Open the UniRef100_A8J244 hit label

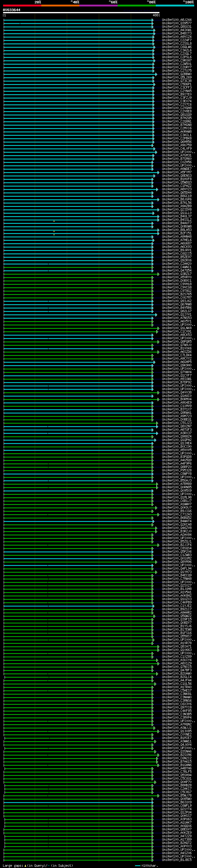coord(176,20)
